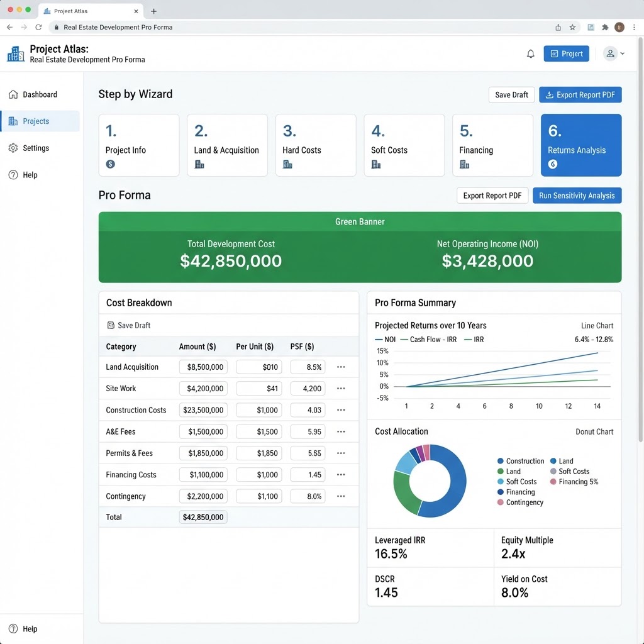Click the Save Draft button beside Step by Wizard
The width and height of the screenshot is (644, 644).
point(511,95)
